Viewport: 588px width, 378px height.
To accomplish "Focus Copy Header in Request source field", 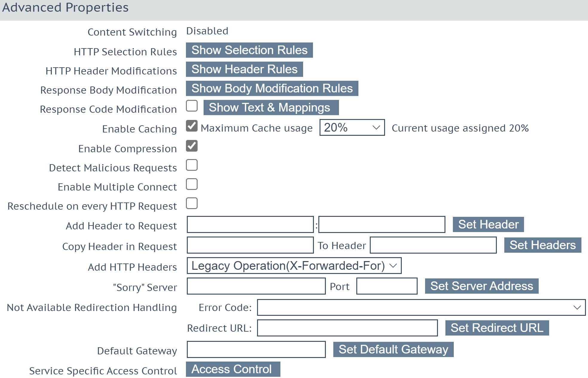I will [250, 245].
